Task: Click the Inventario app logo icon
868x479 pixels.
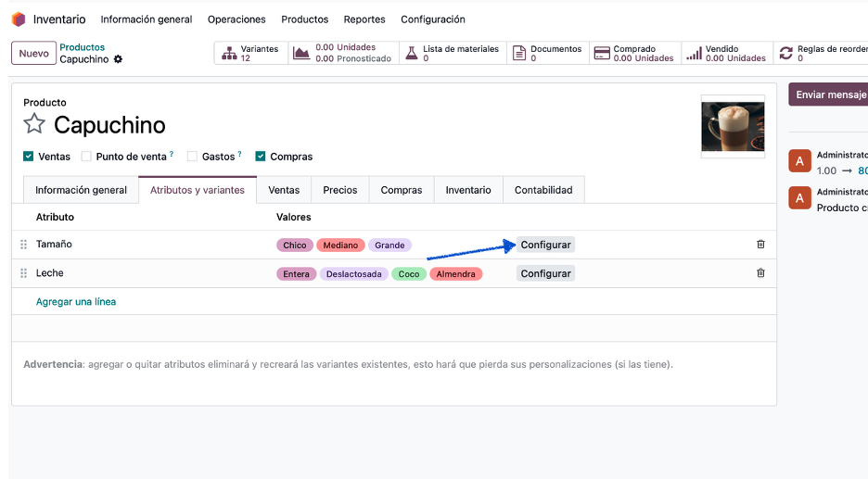Action: point(19,19)
